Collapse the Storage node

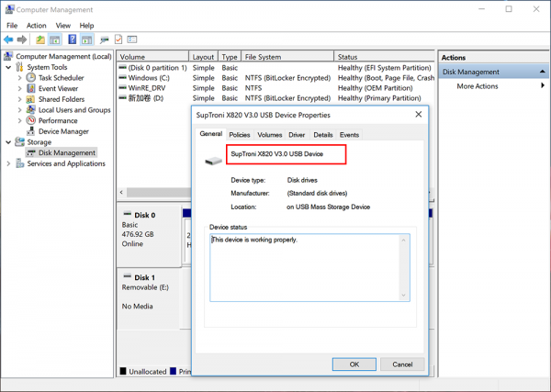[x=8, y=142]
